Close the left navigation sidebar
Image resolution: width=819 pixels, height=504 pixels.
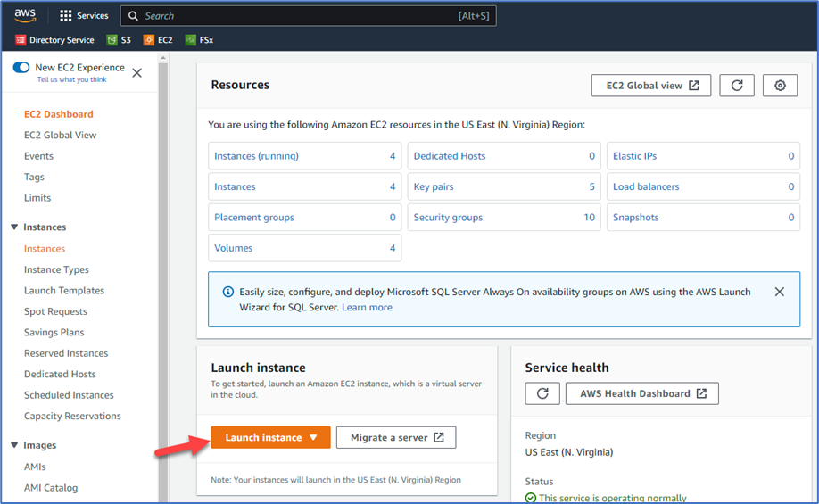tap(136, 73)
